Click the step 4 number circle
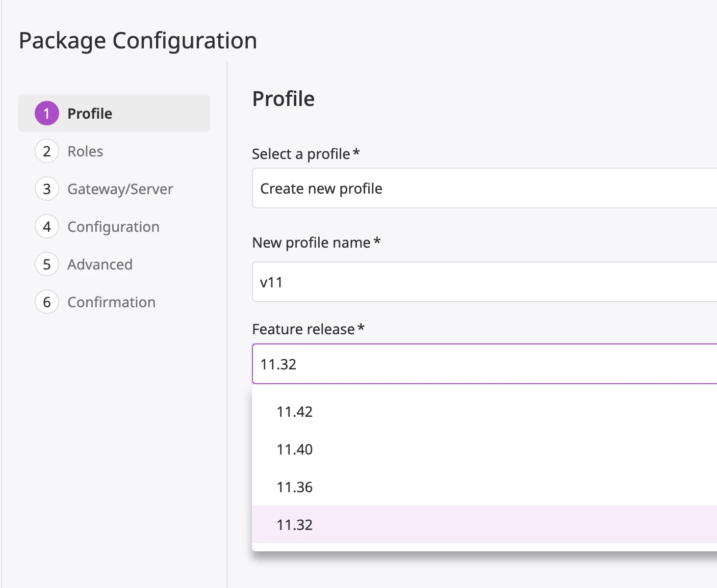Viewport: 717px width, 588px height. tap(47, 227)
